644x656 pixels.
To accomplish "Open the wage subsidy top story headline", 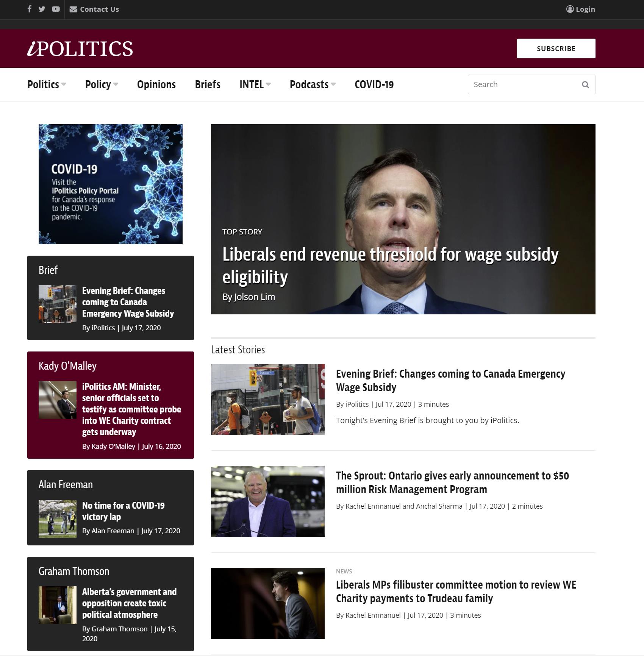I will [390, 266].
